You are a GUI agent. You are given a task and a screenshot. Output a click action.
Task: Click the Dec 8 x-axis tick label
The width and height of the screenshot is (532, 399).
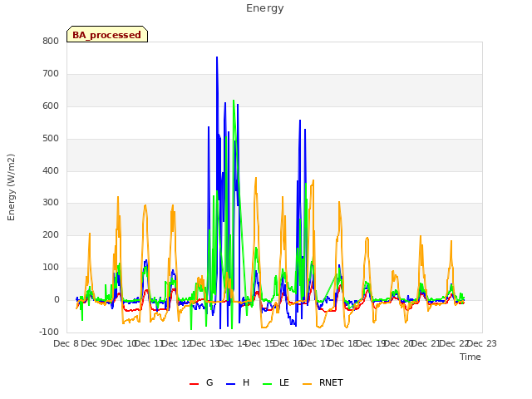click(x=66, y=343)
